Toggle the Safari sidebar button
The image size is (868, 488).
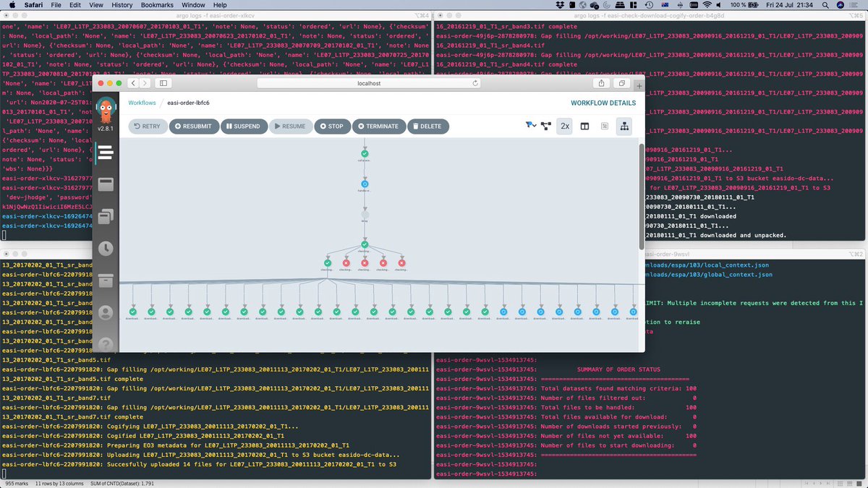pyautogui.click(x=164, y=83)
